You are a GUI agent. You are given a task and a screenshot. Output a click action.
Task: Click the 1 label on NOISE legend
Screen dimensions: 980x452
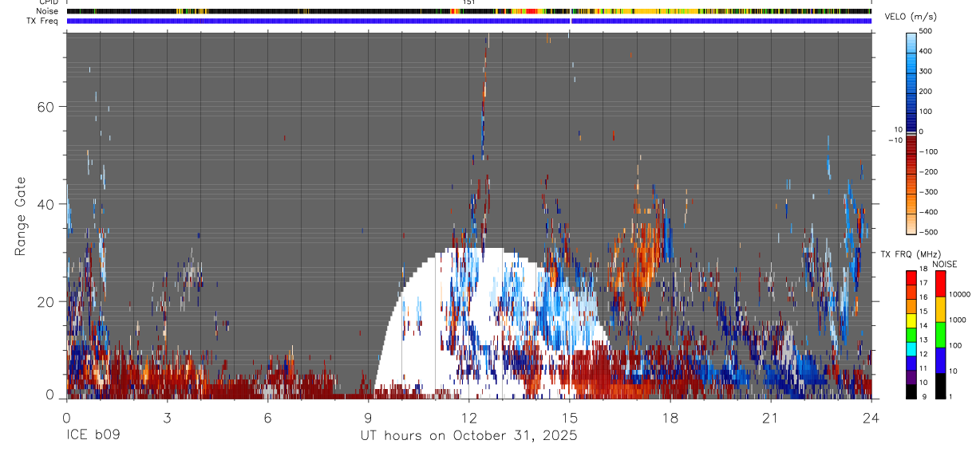point(950,397)
